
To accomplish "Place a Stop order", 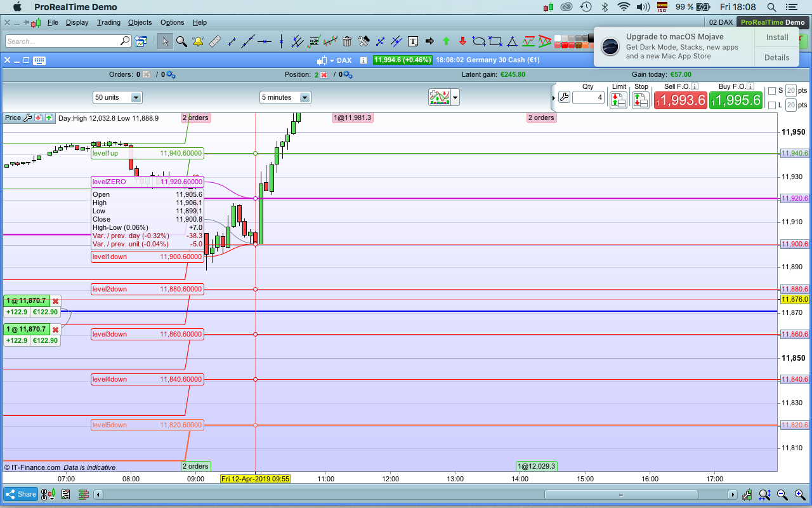I will tap(641, 100).
